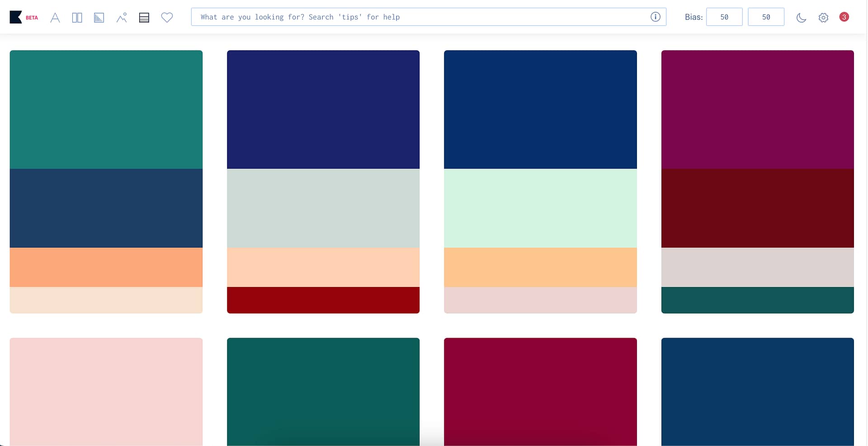Click the 'Bias:' label

[x=693, y=17]
